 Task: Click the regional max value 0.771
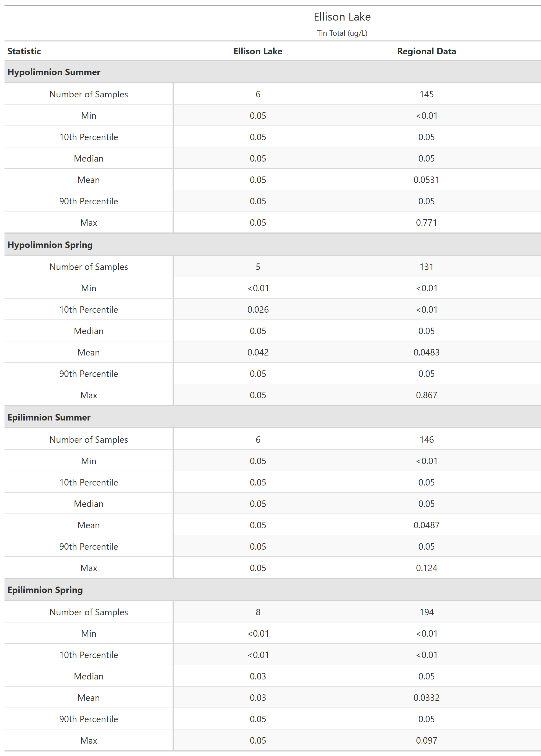point(426,222)
